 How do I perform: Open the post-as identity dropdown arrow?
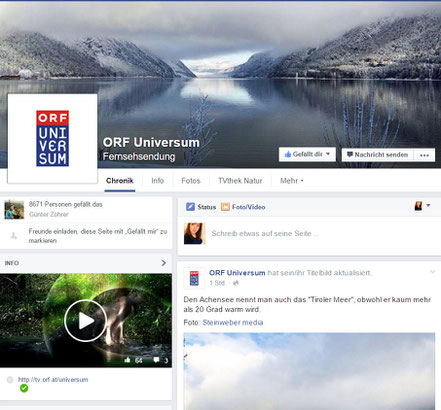(428, 206)
